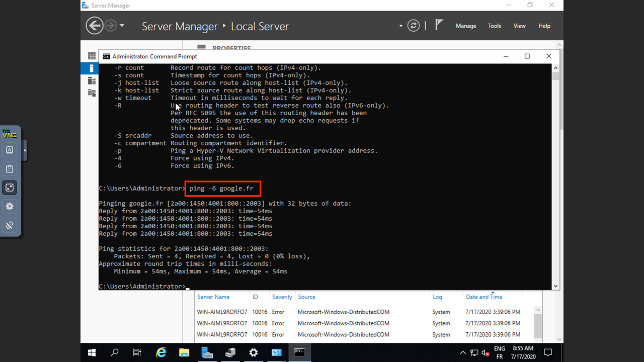
Task: Open Windows Action Center icon
Action: click(548, 352)
